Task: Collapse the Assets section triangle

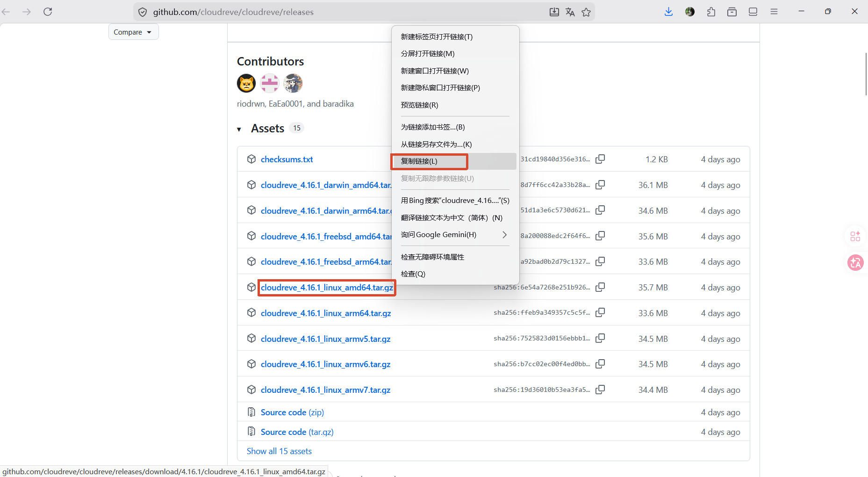Action: point(239,129)
